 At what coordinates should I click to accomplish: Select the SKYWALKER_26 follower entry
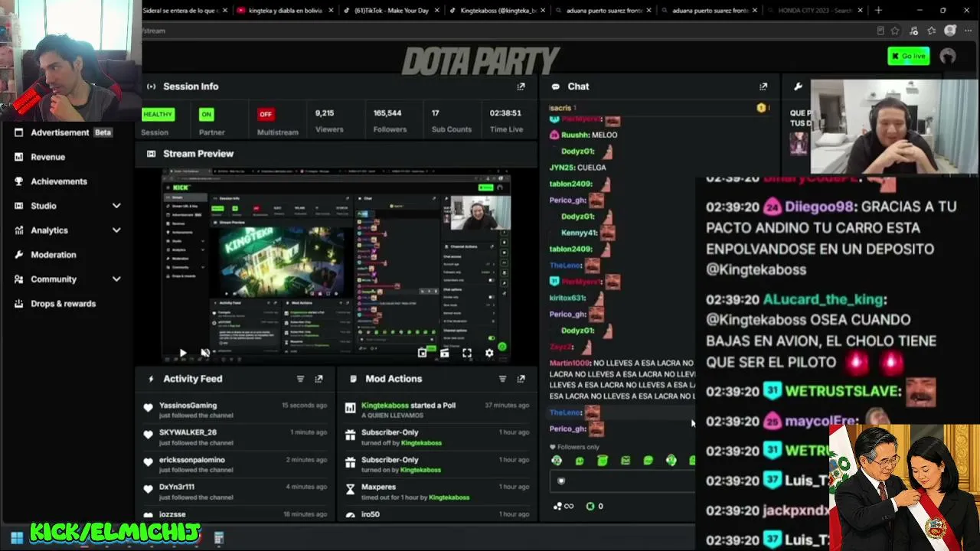coord(235,437)
